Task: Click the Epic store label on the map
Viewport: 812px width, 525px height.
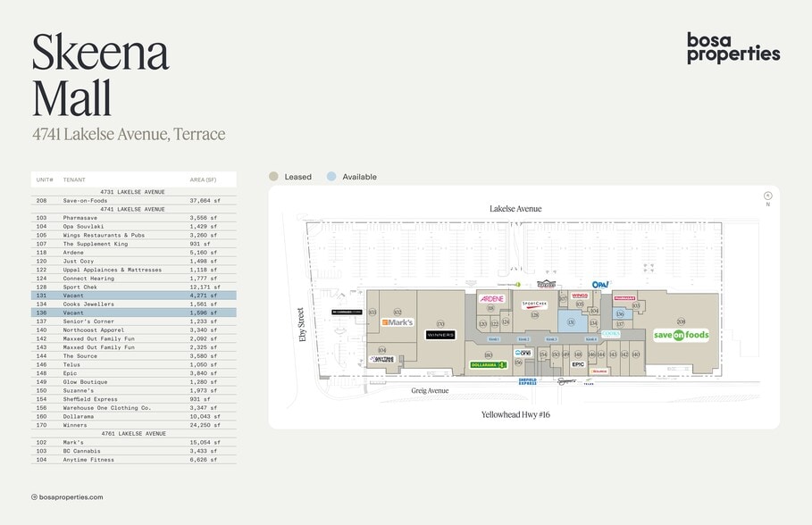Action: point(578,363)
